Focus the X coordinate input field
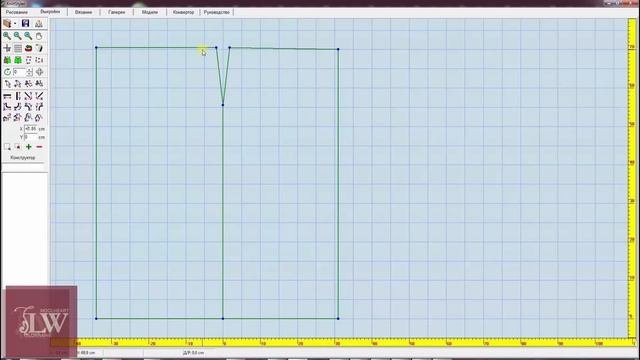 [31, 129]
